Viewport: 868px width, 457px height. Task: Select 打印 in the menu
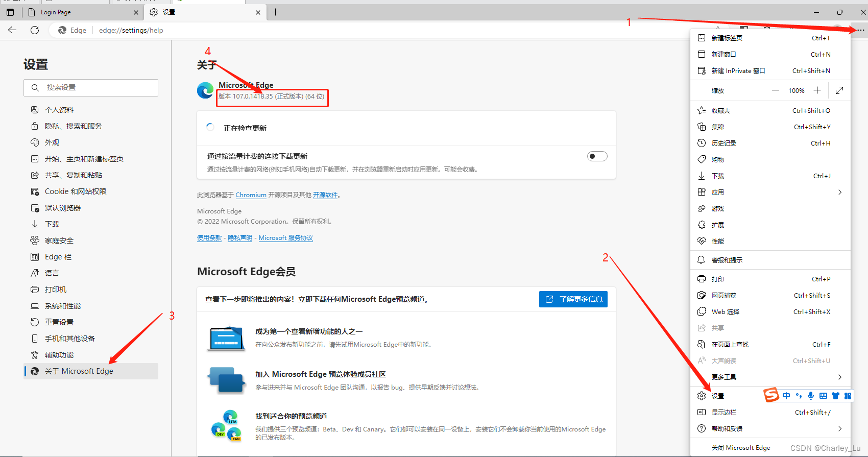click(770, 279)
